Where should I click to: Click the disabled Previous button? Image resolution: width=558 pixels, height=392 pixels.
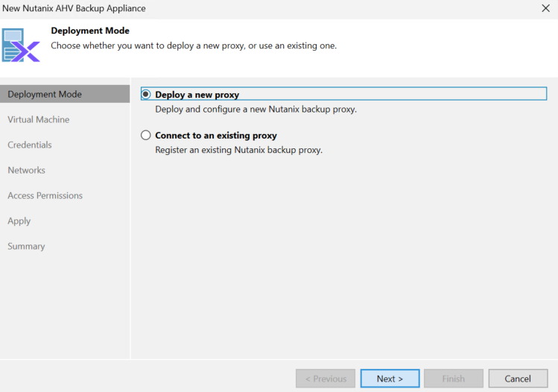(x=326, y=379)
